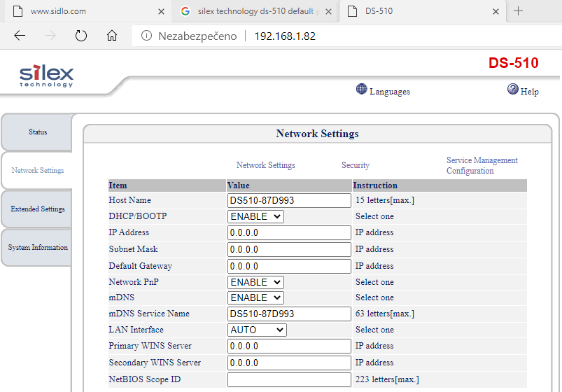
Task: Open Service Management Configuration link
Action: [482, 165]
